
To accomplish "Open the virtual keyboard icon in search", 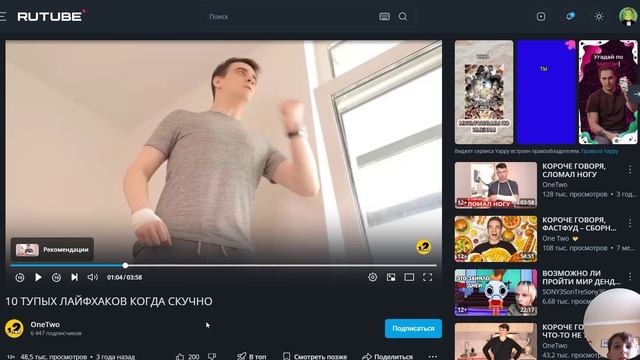I will 384,17.
